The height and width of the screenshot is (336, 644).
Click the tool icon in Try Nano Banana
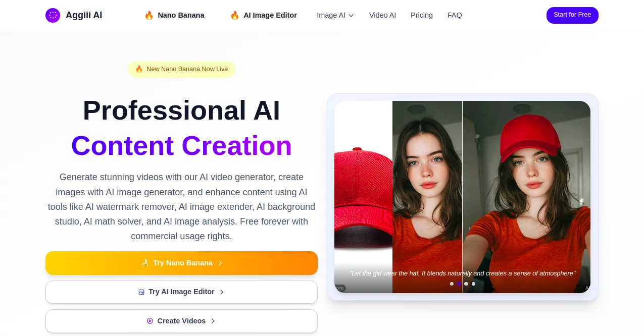[x=145, y=263]
